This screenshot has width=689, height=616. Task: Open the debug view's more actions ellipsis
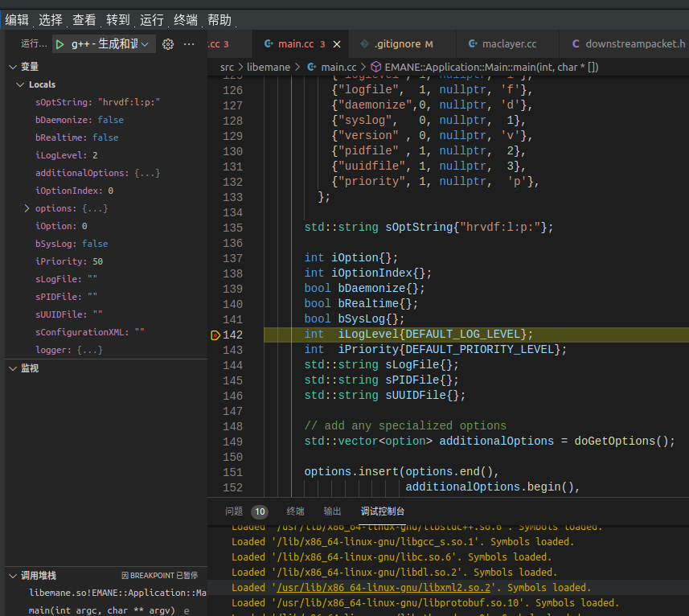189,44
